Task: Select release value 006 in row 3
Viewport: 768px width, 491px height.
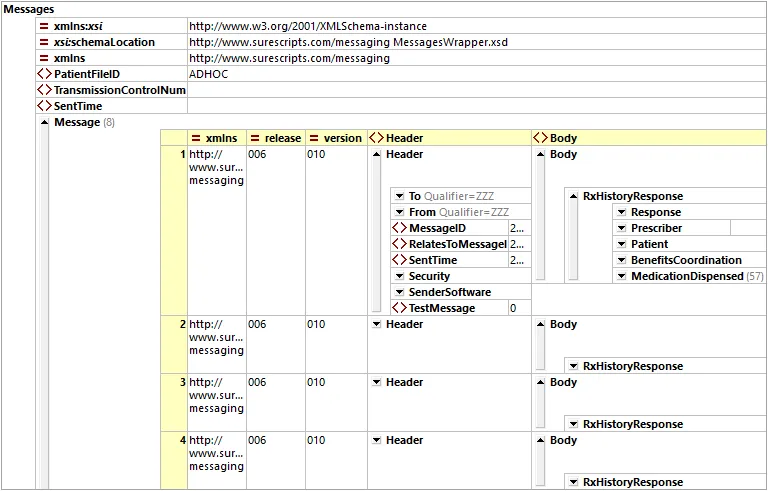Action: point(257,382)
